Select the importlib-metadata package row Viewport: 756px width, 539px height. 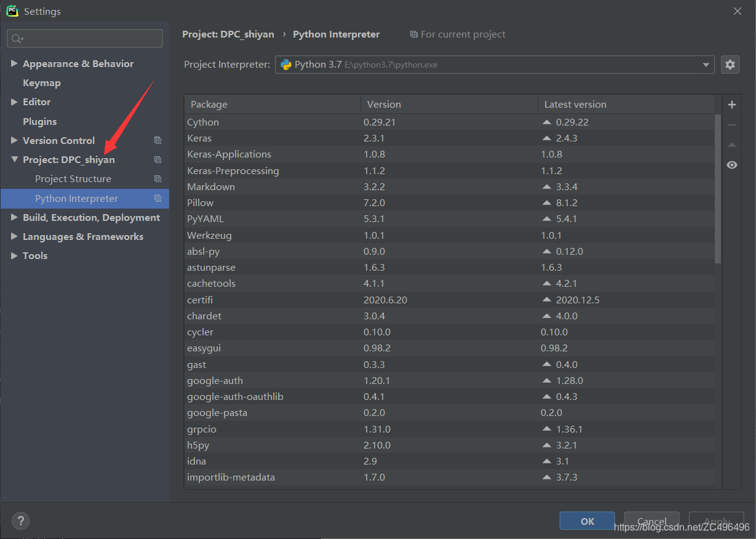pos(450,477)
